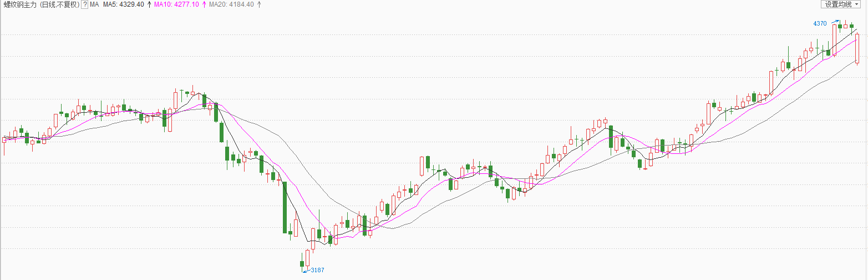The width and height of the screenshot is (868, 280).
Task: Click the 螺纹钢主力 (日线,不复权) chart title
Action: [42, 4]
